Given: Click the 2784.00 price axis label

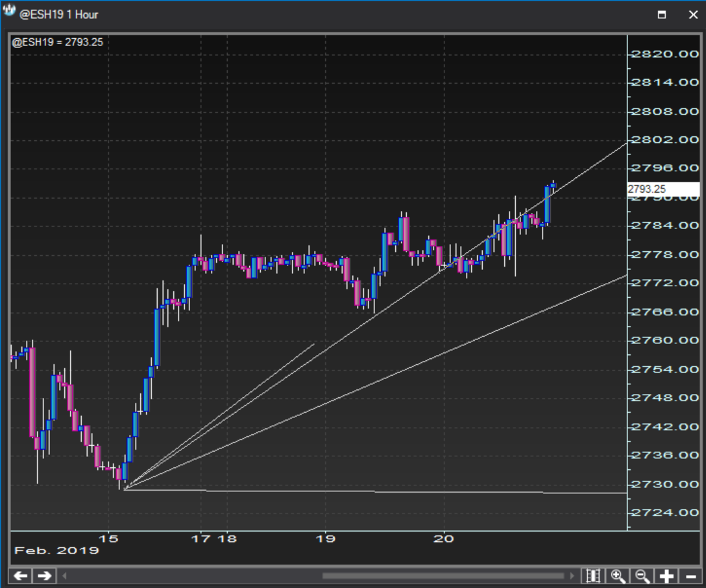Looking at the screenshot, I should [665, 225].
